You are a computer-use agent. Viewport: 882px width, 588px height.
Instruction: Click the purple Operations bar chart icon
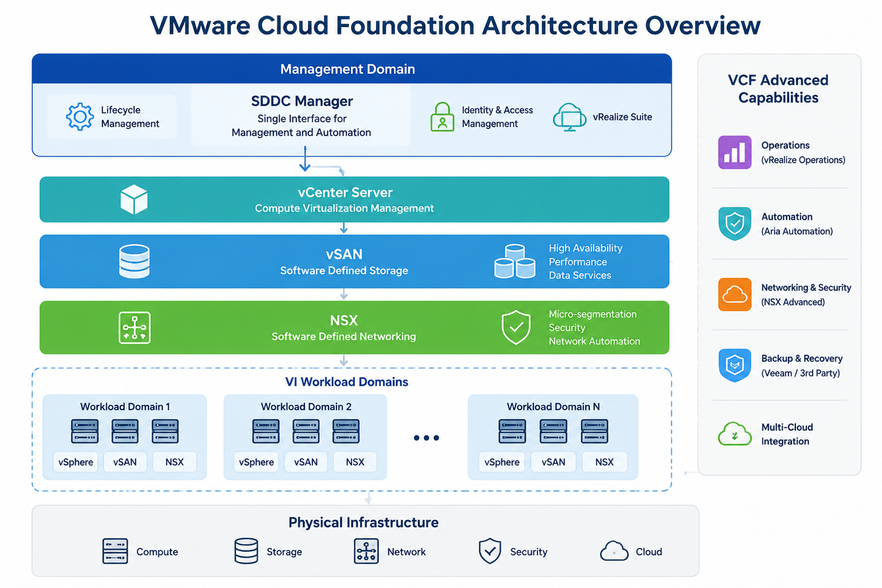734,152
